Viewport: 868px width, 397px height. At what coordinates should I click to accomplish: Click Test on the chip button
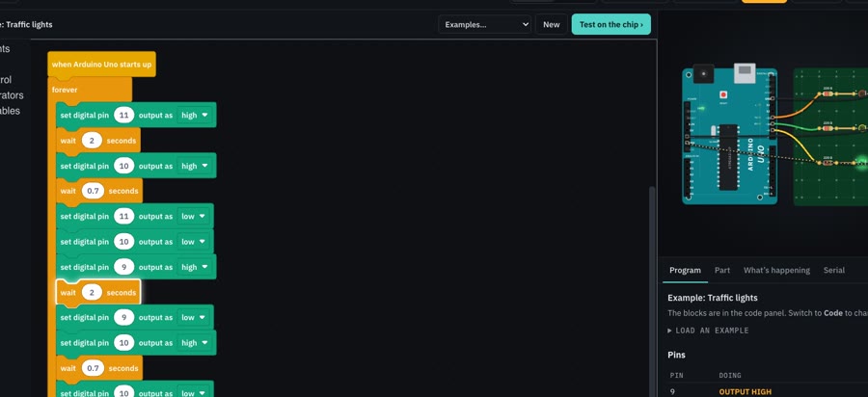tap(611, 24)
